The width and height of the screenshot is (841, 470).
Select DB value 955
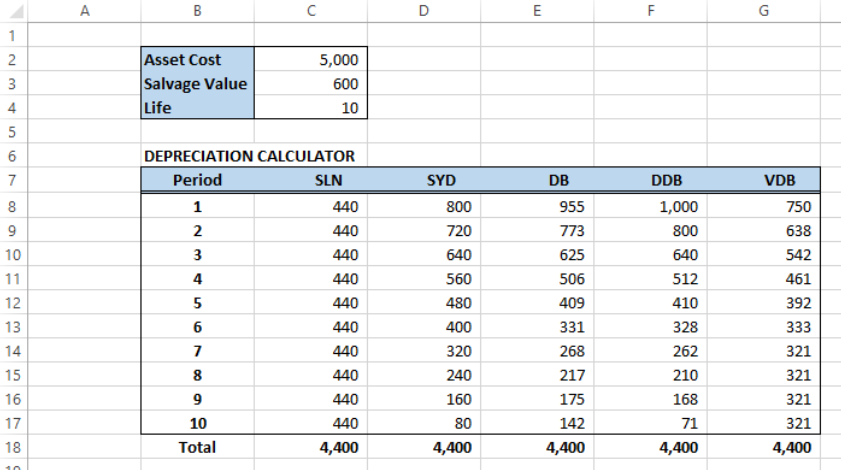[537, 207]
